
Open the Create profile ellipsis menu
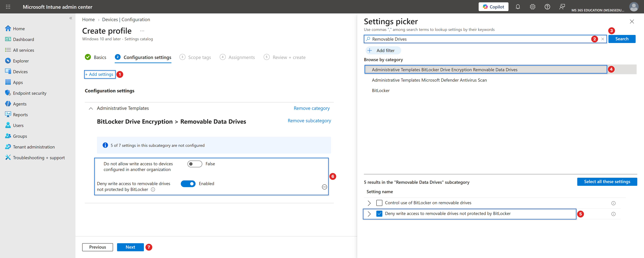point(142,31)
